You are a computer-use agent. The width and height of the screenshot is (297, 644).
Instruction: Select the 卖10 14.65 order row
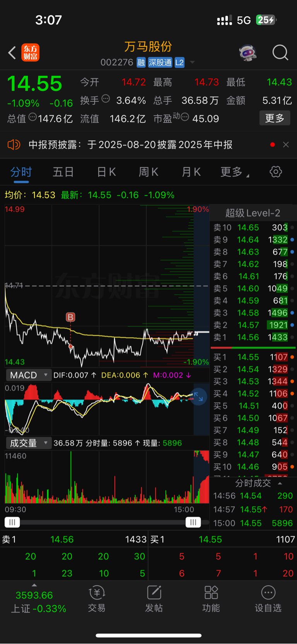pos(253,227)
